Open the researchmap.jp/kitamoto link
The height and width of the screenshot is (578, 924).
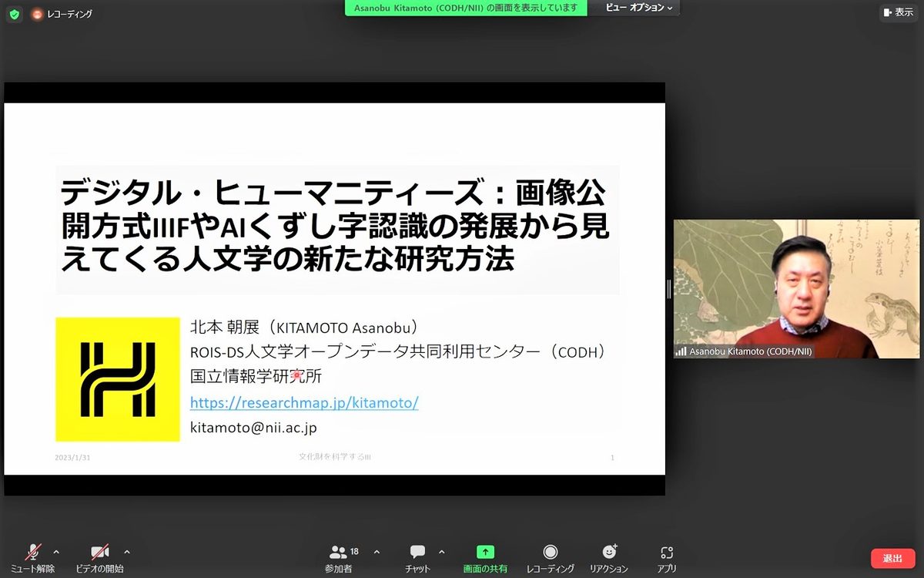click(x=304, y=402)
